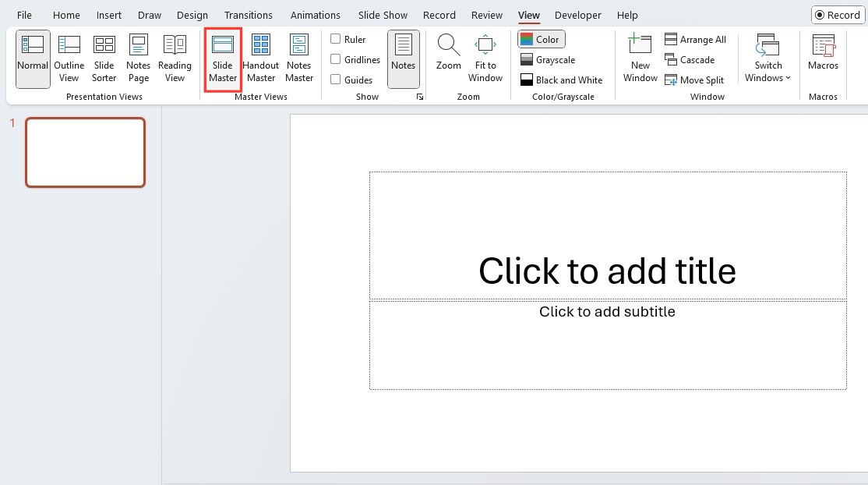
Task: Open Slide Sorter view
Action: point(104,58)
